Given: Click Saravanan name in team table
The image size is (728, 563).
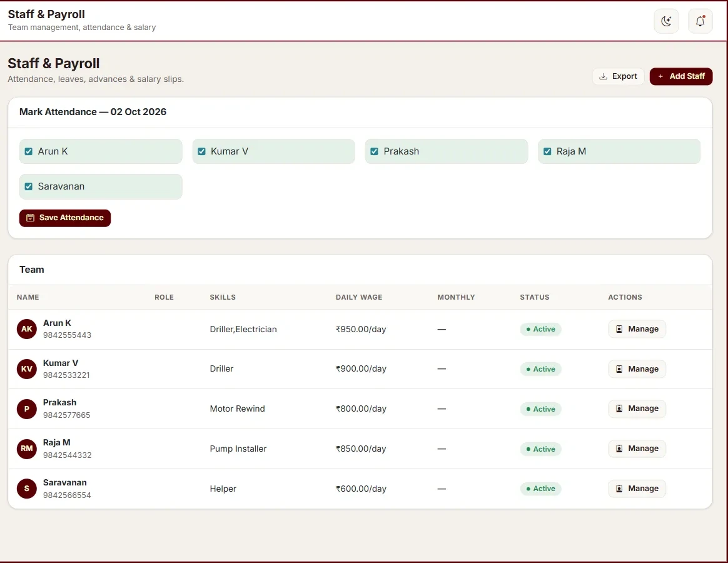Looking at the screenshot, I should (x=65, y=482).
